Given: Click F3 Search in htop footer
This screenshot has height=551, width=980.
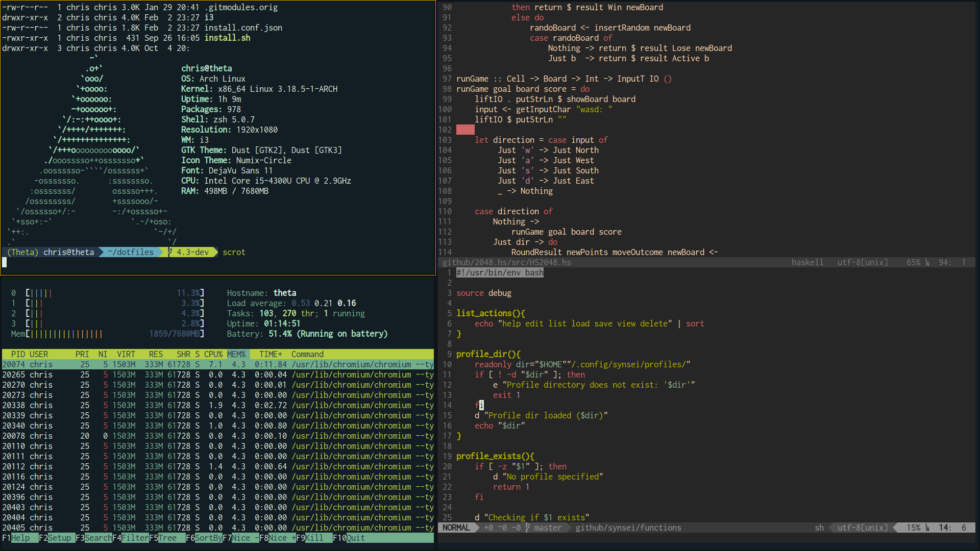Looking at the screenshot, I should point(93,538).
